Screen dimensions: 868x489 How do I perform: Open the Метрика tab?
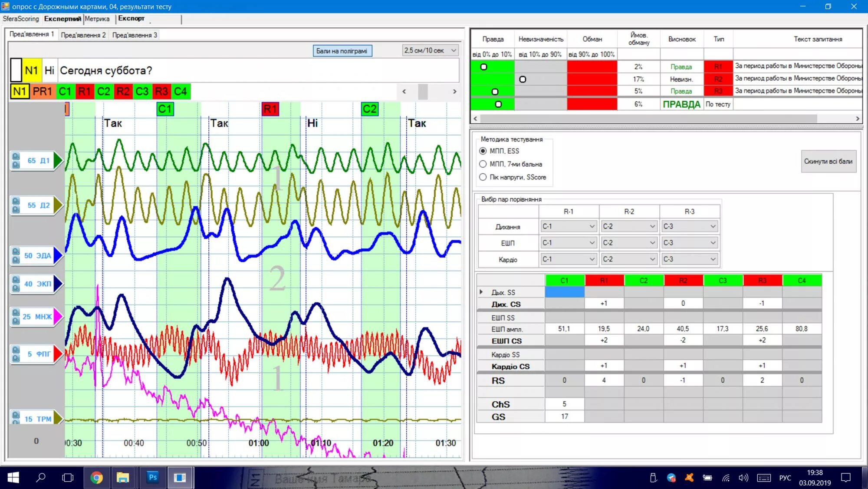tap(97, 19)
